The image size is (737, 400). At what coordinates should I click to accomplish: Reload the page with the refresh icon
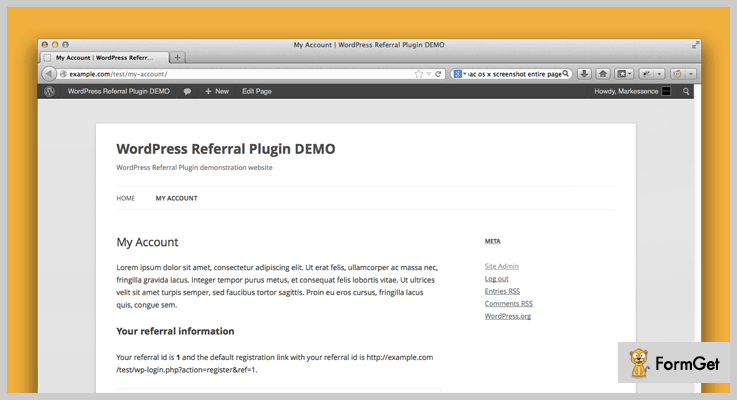(x=438, y=74)
